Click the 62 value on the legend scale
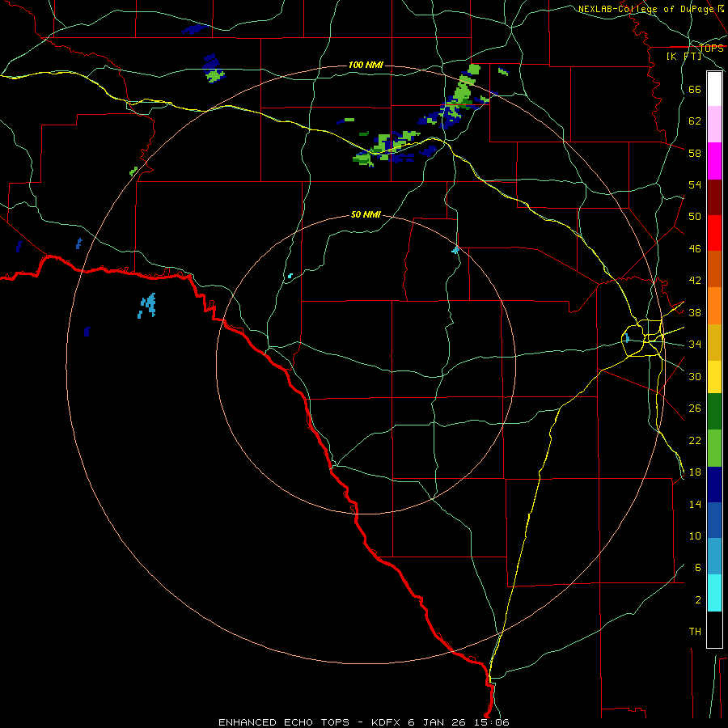 (x=695, y=121)
